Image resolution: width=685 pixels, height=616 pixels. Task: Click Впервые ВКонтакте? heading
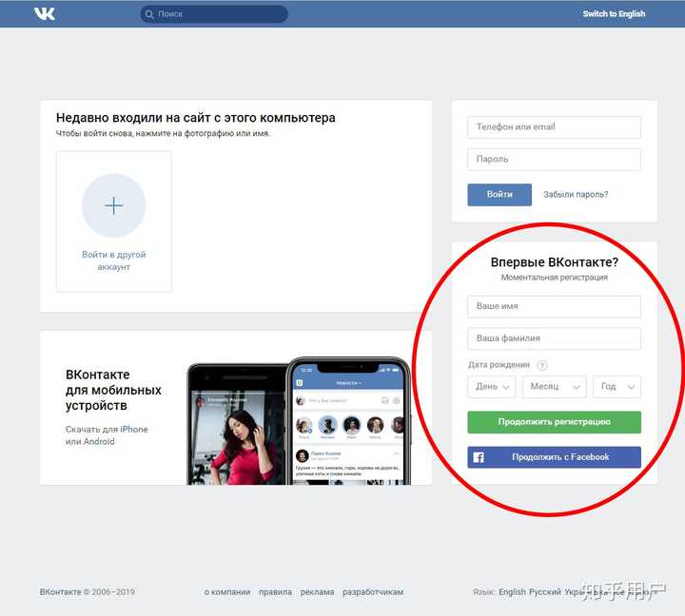pyautogui.click(x=554, y=262)
